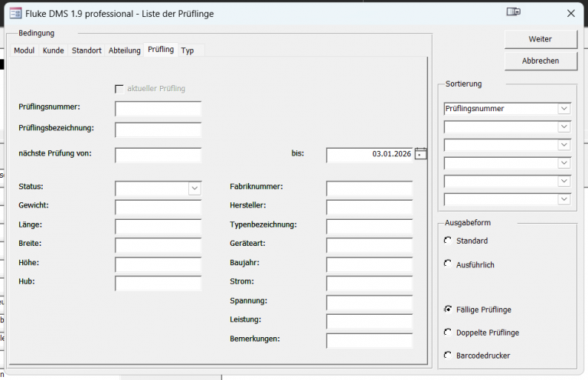Toggle the aktueller Prüfling checkbox
Screen dimensions: 588x380
point(119,89)
